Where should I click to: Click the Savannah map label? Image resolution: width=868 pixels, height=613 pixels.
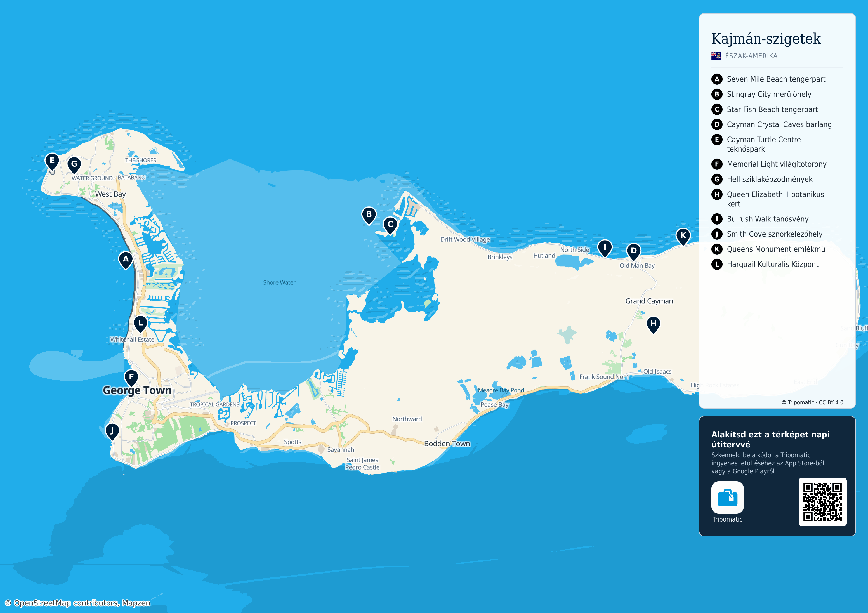341,450
